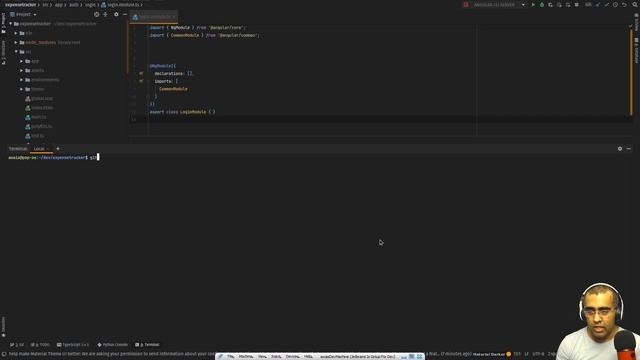Select the index.html file in the tree

tap(39, 108)
